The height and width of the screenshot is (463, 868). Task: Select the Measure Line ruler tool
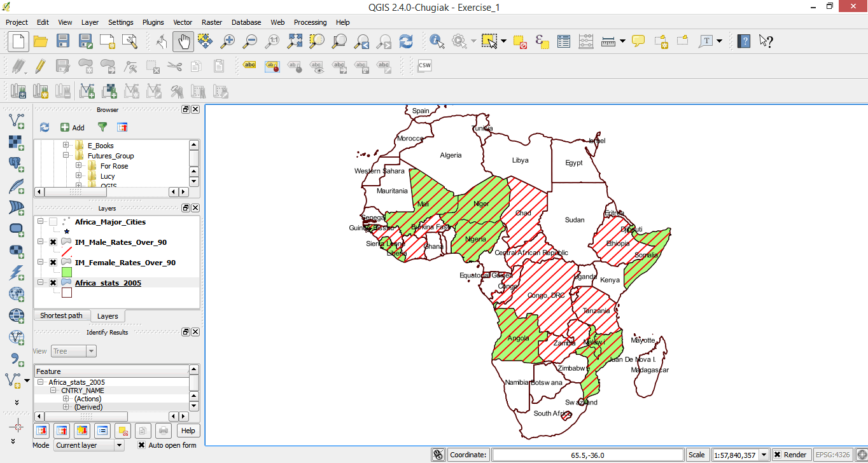click(608, 41)
